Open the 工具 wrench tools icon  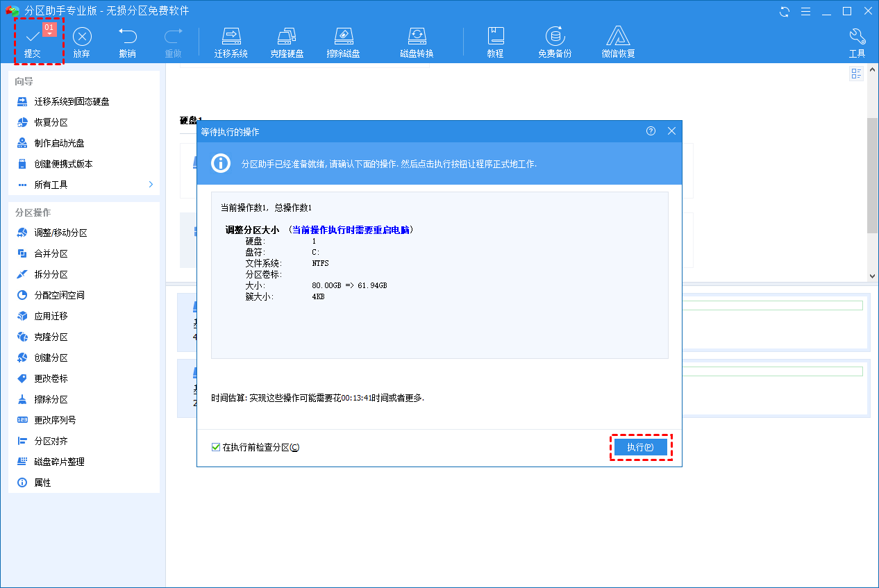857,37
